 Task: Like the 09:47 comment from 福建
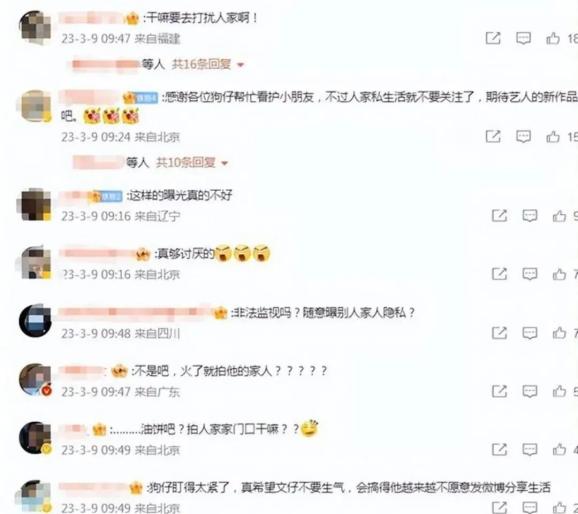(553, 38)
